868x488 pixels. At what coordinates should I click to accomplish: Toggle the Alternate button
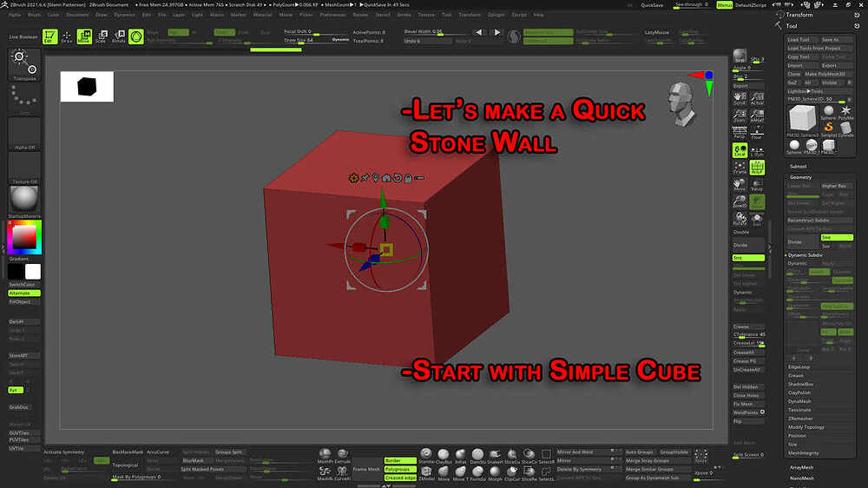coord(24,293)
